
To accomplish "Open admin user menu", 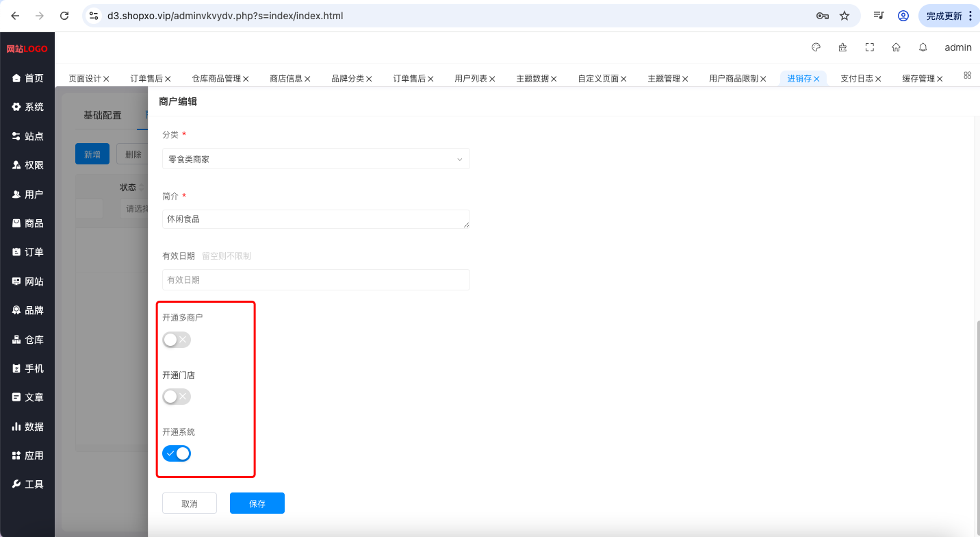I will point(958,47).
